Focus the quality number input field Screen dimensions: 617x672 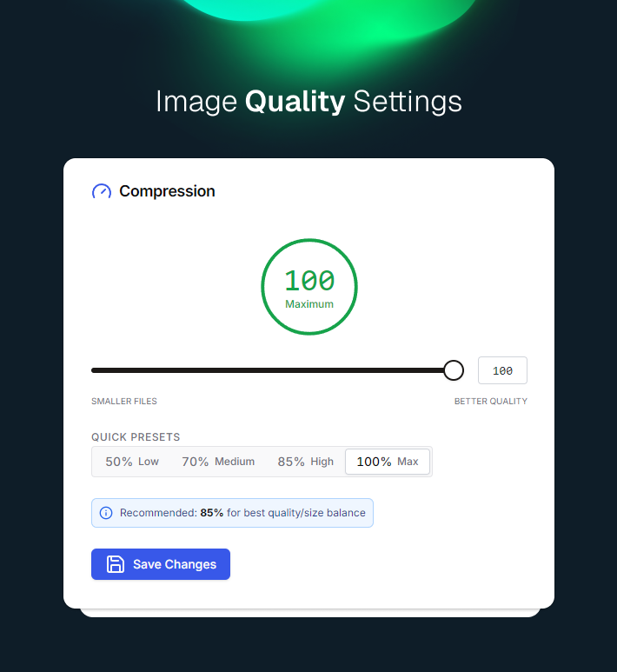coord(502,370)
